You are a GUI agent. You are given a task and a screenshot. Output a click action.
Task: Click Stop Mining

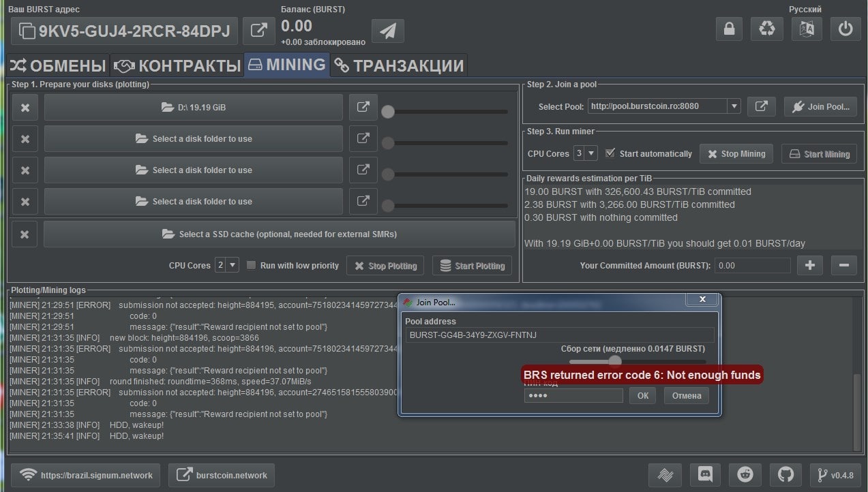737,153
